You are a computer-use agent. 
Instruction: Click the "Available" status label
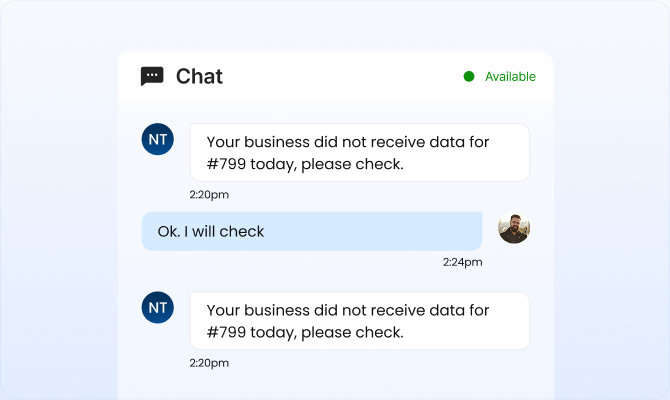(510, 77)
